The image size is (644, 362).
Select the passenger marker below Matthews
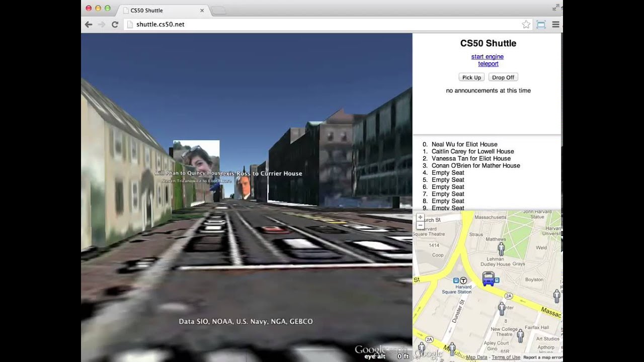pyautogui.click(x=501, y=248)
